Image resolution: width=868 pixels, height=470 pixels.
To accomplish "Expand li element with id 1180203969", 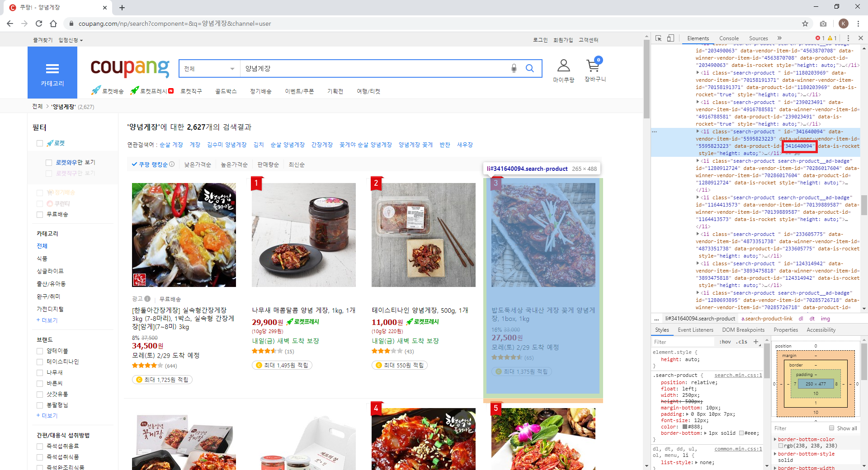I will coord(698,73).
